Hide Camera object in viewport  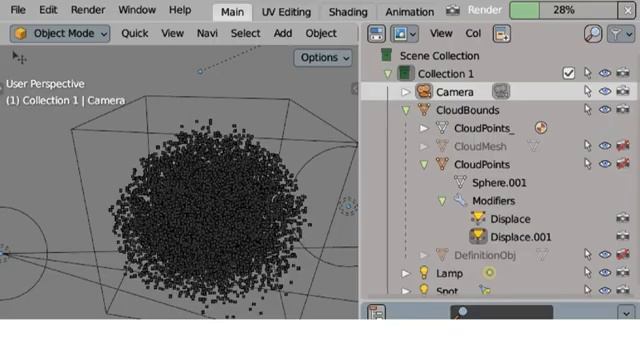click(x=605, y=91)
